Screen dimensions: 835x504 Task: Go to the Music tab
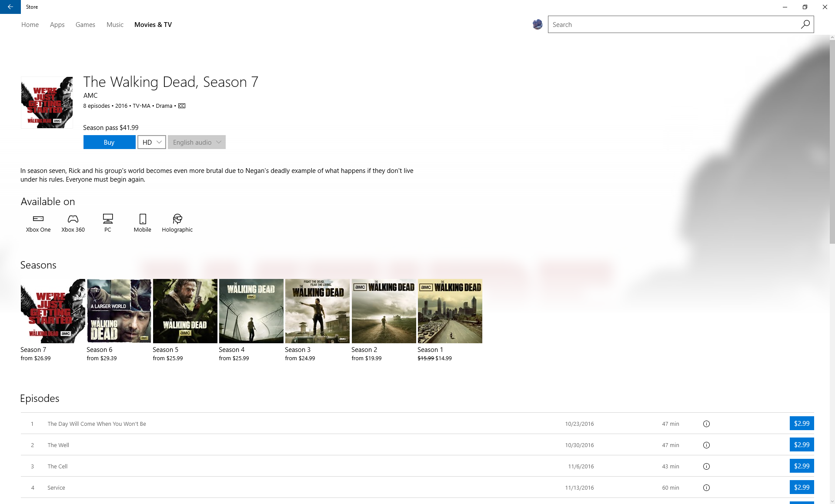tap(115, 25)
